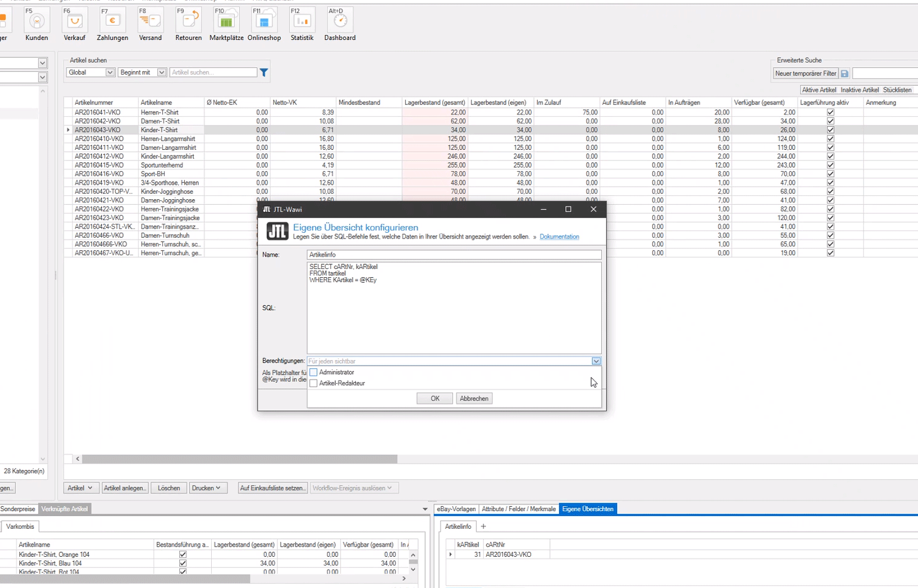The height and width of the screenshot is (588, 918).
Task: Click the horizontal scrollbar of article table
Action: click(240, 459)
